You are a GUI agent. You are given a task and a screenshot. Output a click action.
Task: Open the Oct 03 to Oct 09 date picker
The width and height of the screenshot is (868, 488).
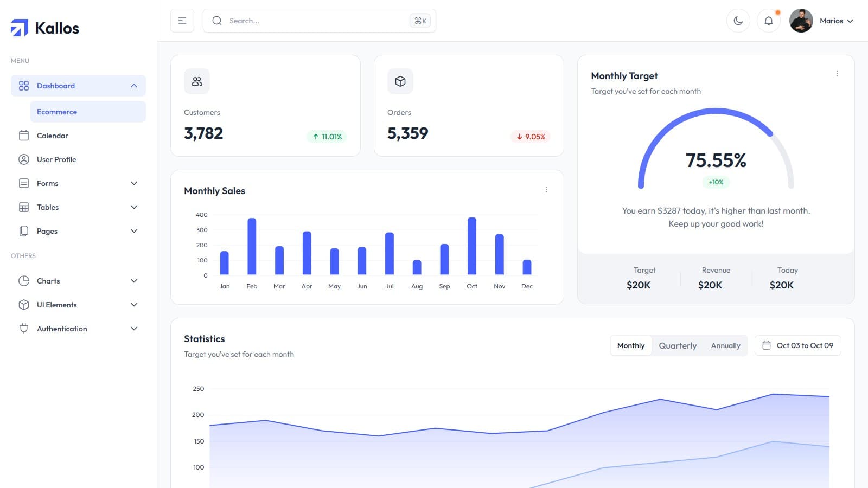pos(798,345)
